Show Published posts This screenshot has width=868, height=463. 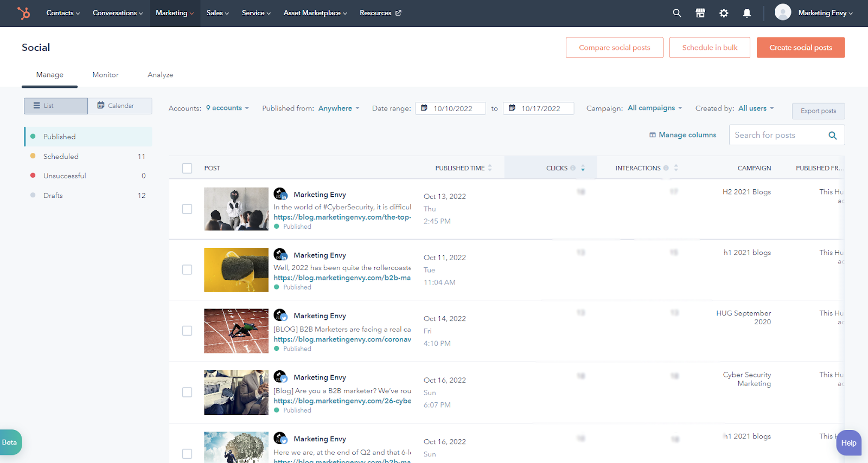click(88, 137)
